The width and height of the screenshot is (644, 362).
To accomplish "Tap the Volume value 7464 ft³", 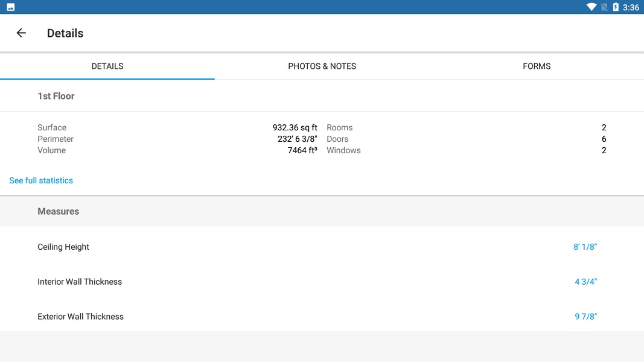I will [302, 151].
